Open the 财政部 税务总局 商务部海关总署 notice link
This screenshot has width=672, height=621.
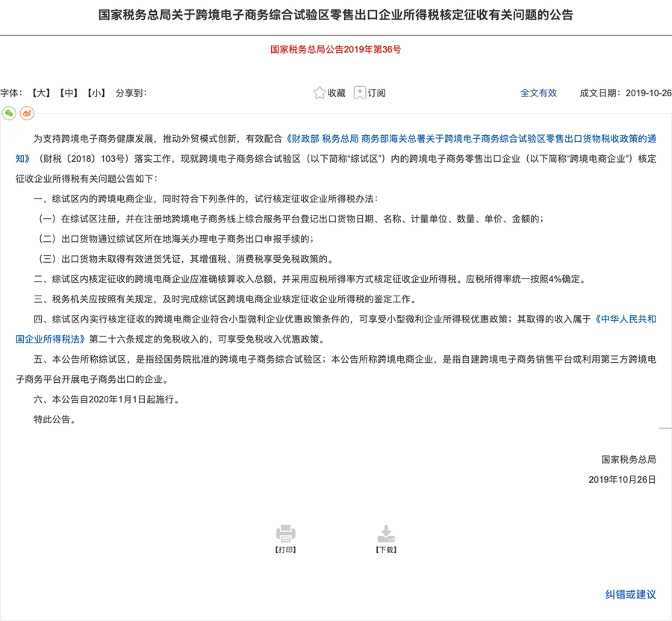pyautogui.click(x=470, y=139)
